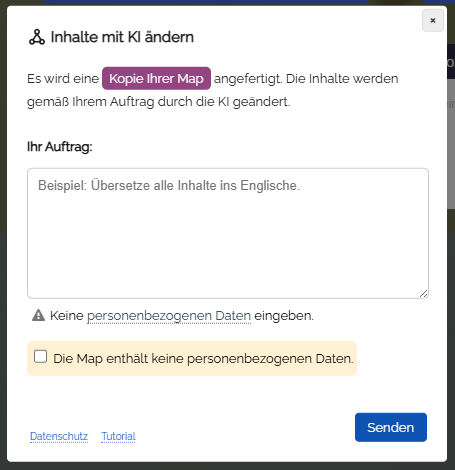455x470 pixels.
Task: Open the Tutorial link
Action: click(118, 436)
